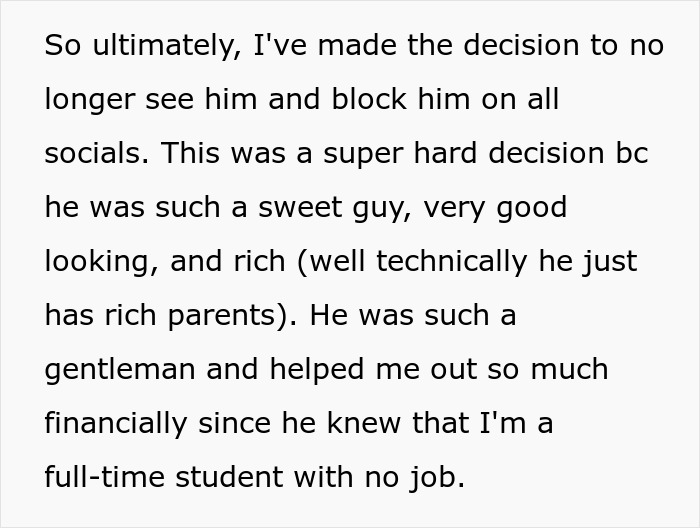Click the word "good" ending the fourth line
The width and height of the screenshot is (700, 528).
[x=528, y=208]
